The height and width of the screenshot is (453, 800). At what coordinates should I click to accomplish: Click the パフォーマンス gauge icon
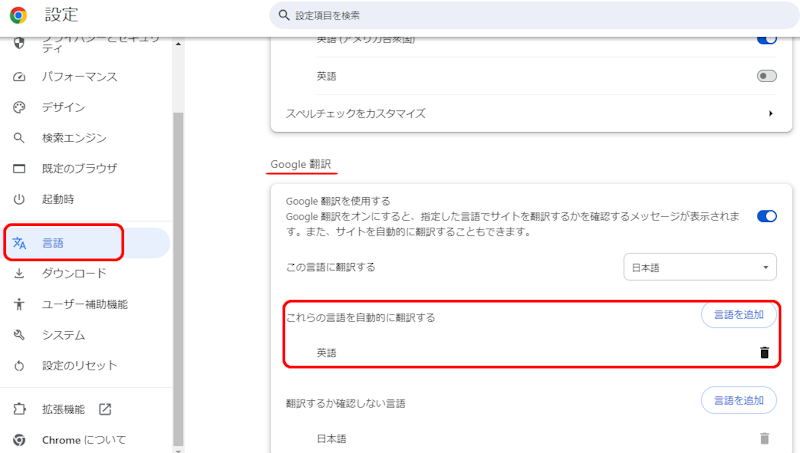(x=19, y=77)
